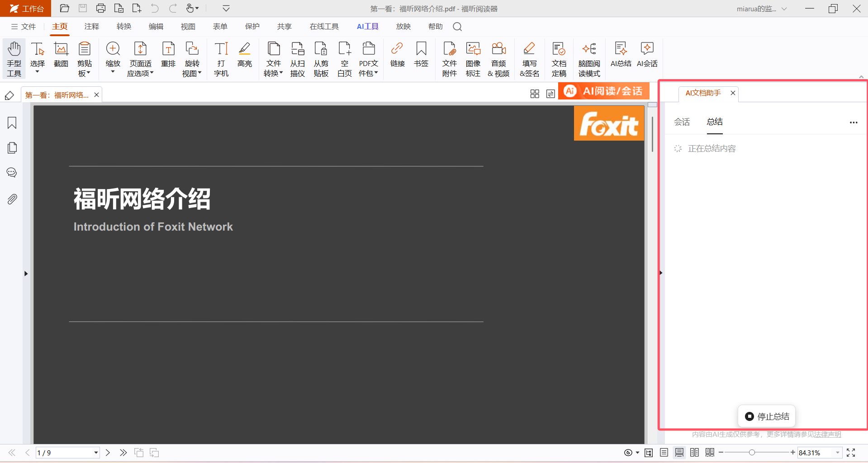Collapse the ribbon with the small chevron
Screen dimensions: 868x463
pos(861,77)
